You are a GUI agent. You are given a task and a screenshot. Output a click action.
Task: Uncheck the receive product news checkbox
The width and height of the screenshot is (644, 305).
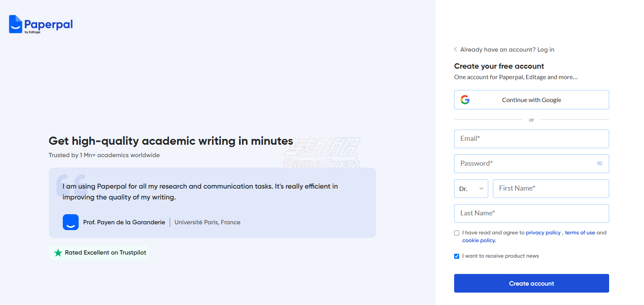point(456,256)
